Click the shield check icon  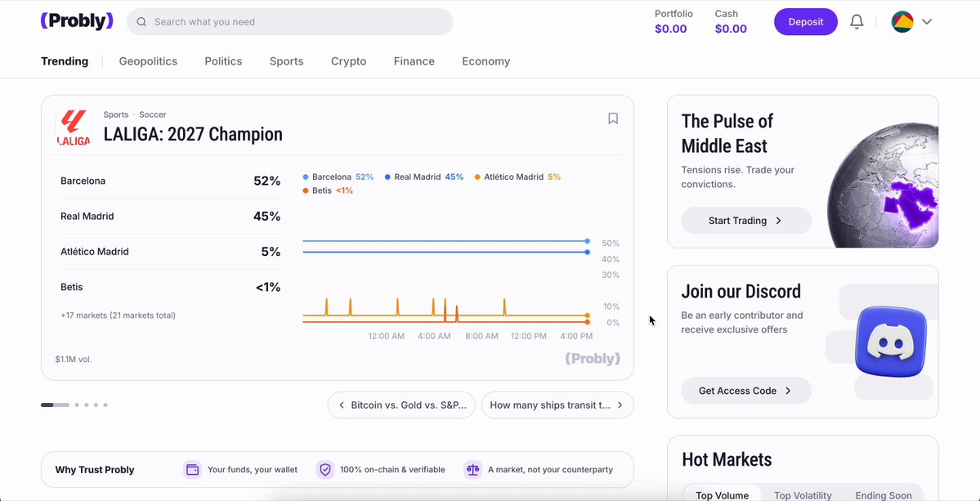(325, 470)
